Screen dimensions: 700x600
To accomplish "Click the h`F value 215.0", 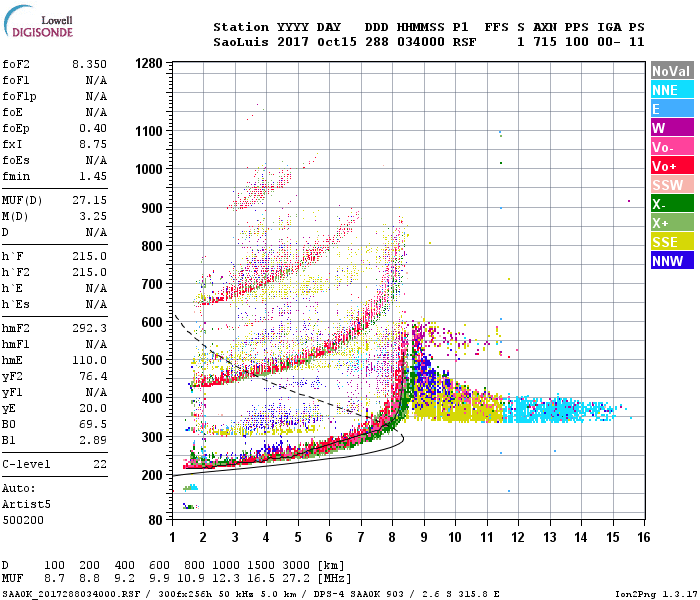I will 89,256.
